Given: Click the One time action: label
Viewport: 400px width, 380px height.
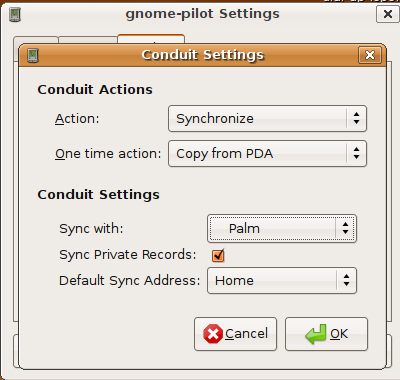Looking at the screenshot, I should click(x=108, y=154).
